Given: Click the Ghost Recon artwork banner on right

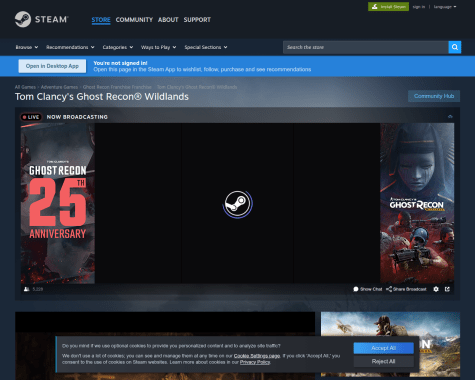Looking at the screenshot, I should (x=417, y=203).
